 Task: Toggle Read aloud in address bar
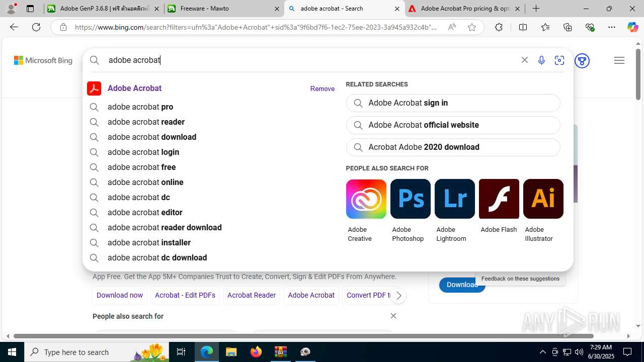(452, 27)
